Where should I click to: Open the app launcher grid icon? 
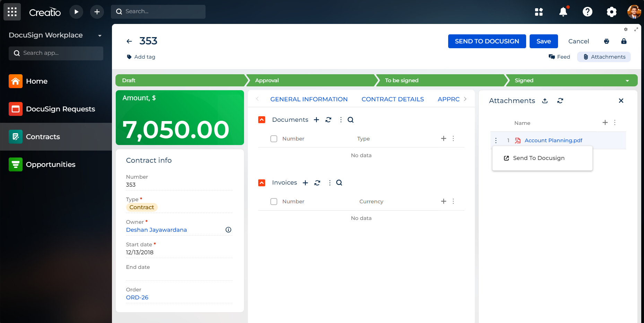[12, 12]
